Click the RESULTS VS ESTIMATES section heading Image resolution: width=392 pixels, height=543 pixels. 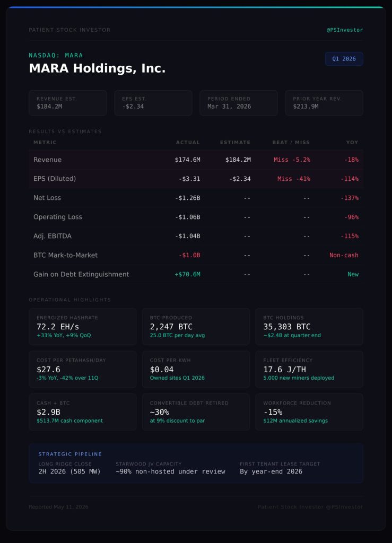point(65,132)
